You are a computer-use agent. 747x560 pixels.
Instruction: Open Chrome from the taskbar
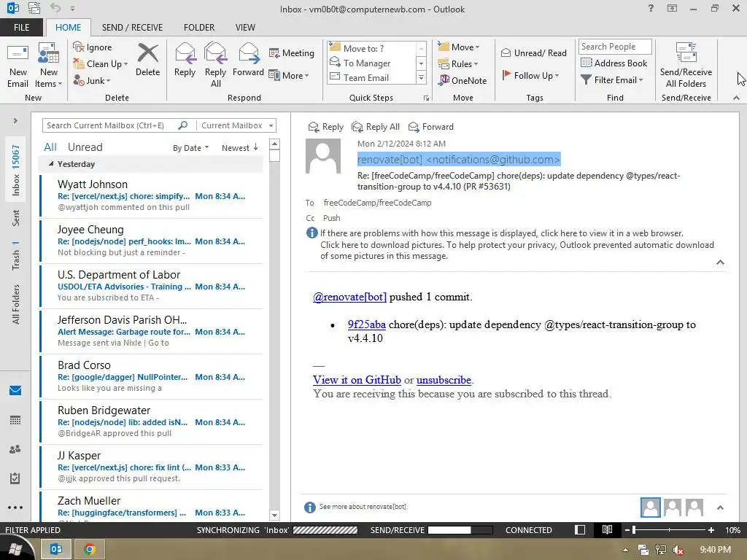pos(89,550)
